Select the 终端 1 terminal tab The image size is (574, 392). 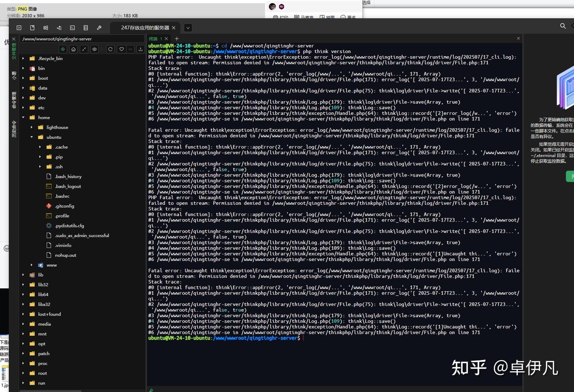coord(155,39)
